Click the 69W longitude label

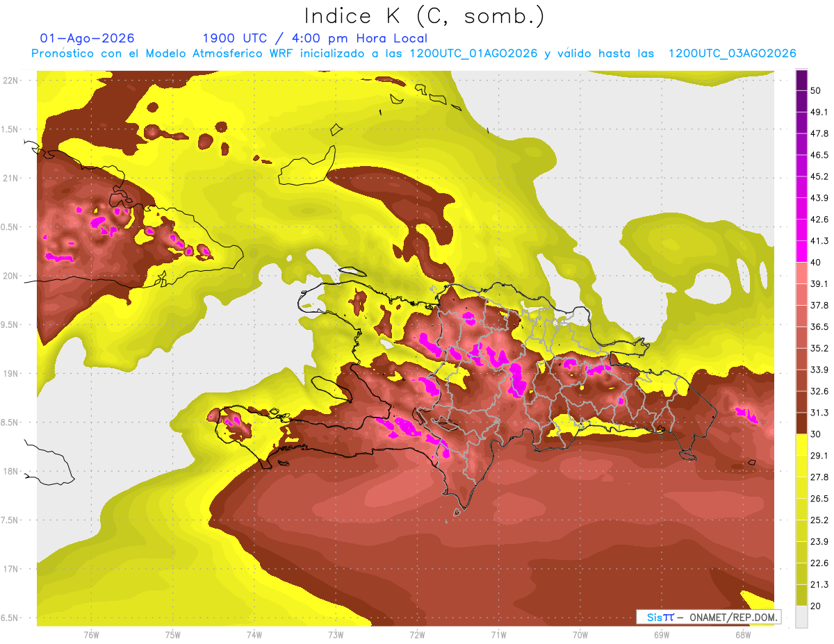(662, 634)
